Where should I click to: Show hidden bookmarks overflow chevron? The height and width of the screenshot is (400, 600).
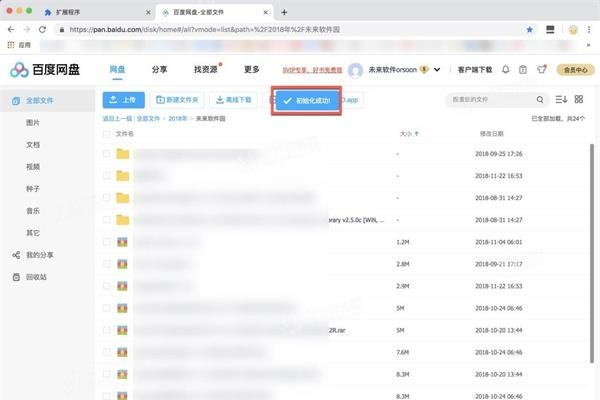click(x=589, y=45)
